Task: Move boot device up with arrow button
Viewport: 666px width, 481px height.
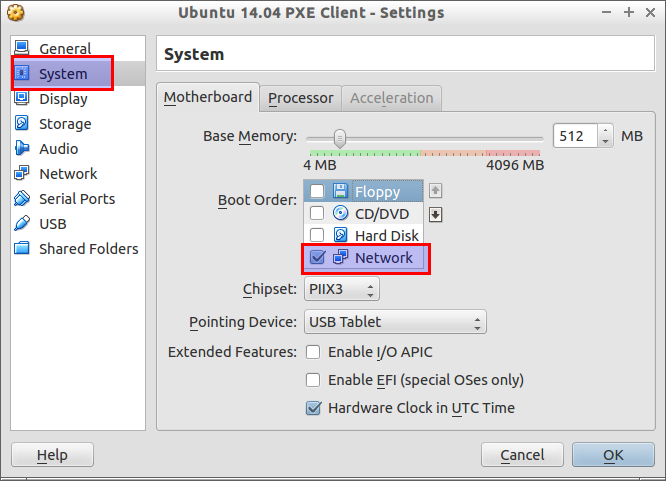Action: click(x=435, y=191)
